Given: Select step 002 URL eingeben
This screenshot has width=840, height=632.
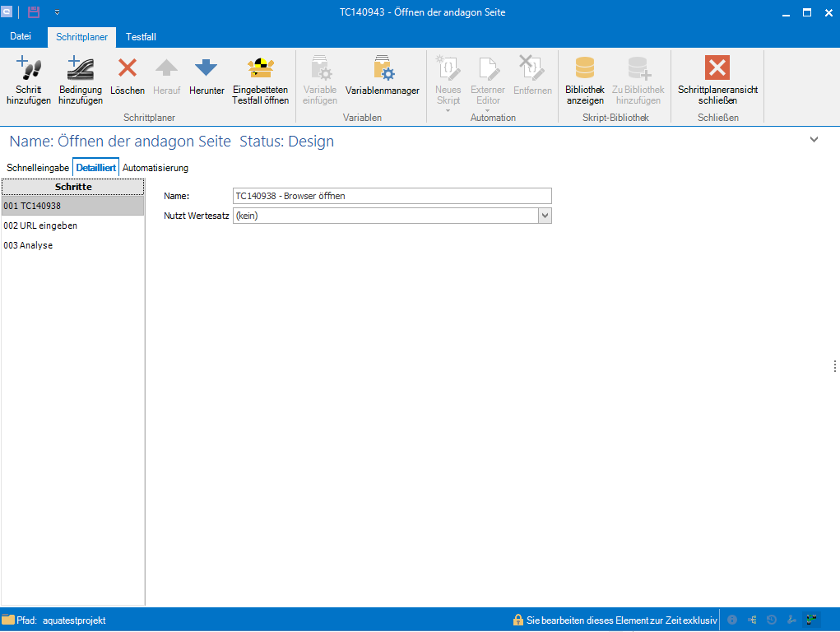Looking at the screenshot, I should click(41, 225).
